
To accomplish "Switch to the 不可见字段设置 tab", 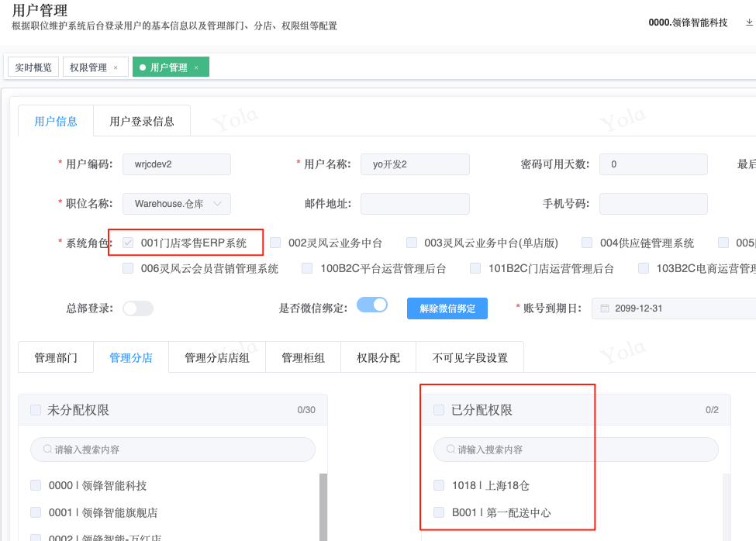I will pos(470,357).
